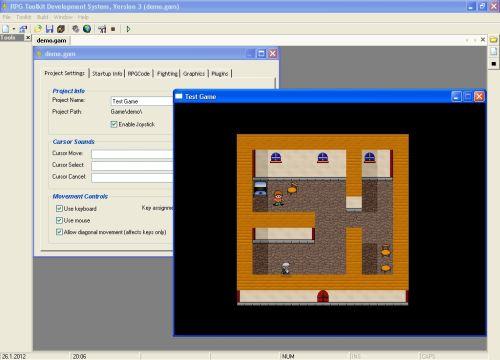500x360 pixels.
Task: Click the gray-haired NPC sprite in game
Action: click(285, 268)
